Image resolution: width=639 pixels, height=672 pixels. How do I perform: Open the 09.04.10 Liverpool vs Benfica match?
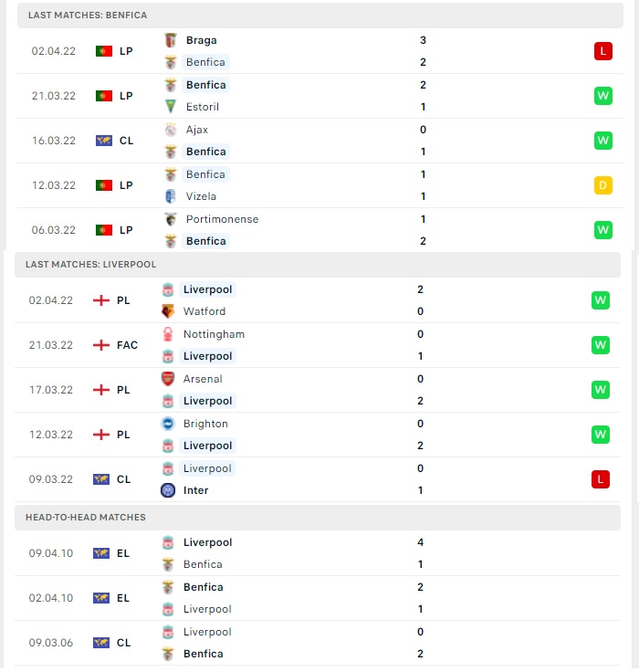click(318, 553)
